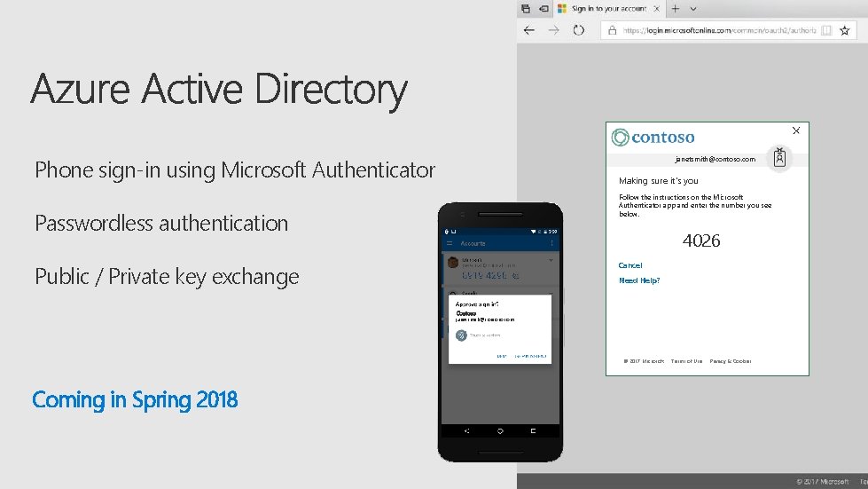Select janetsmith@contoso.com account text
Image resolution: width=868 pixels, height=489 pixels.
716,160
